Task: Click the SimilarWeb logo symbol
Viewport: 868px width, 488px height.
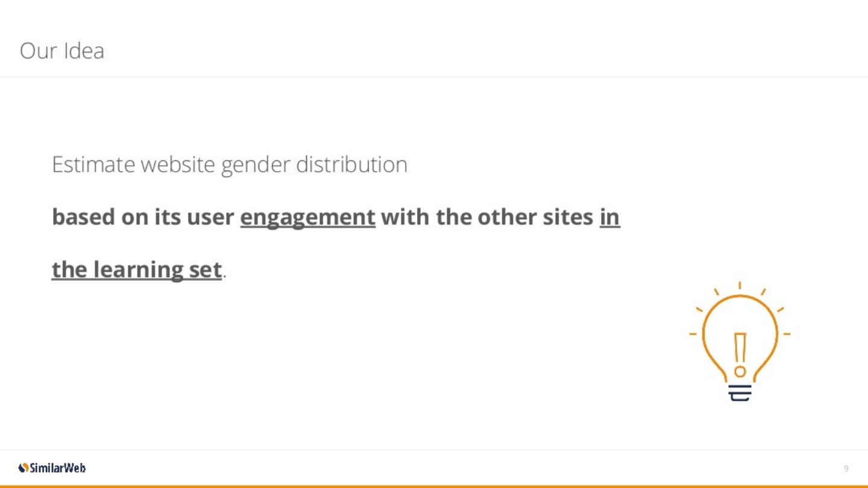Action: pos(24,468)
